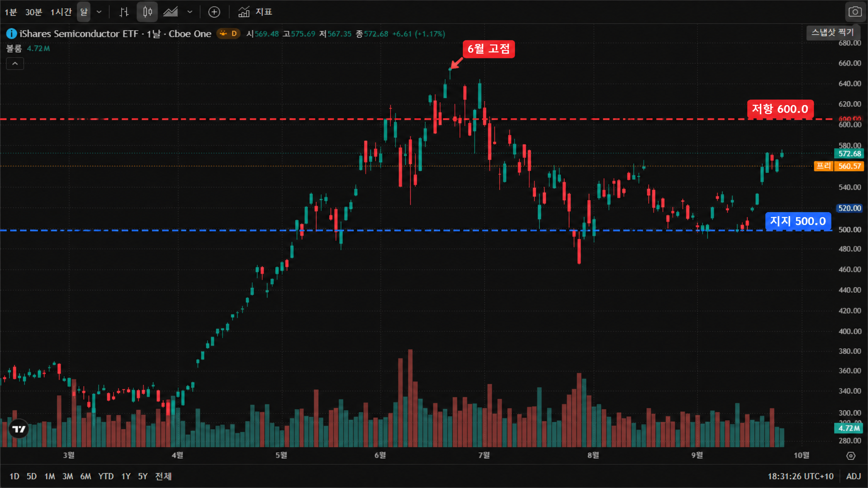Click the add symbol compare plus icon
The width and height of the screenshot is (868, 488).
(214, 12)
